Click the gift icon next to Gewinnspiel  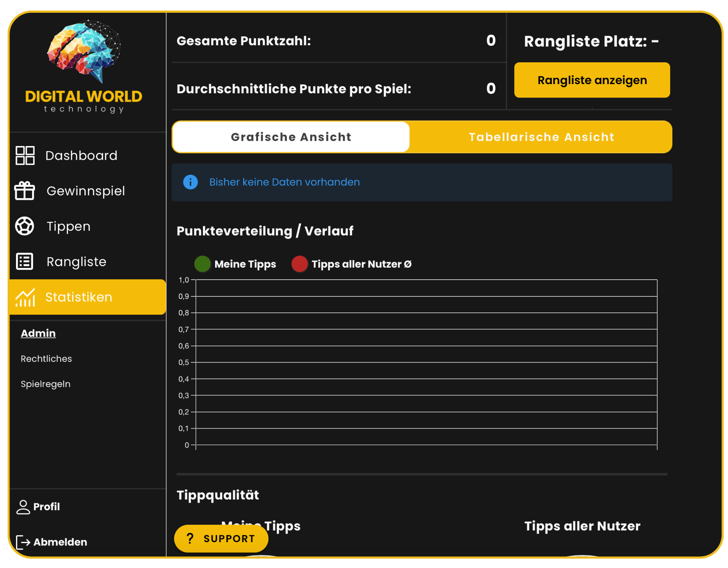pyautogui.click(x=24, y=190)
